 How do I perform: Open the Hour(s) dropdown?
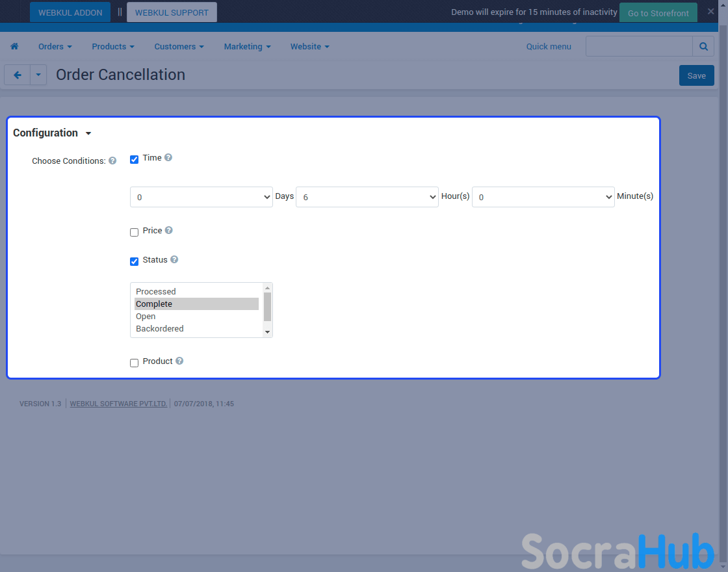coord(367,197)
